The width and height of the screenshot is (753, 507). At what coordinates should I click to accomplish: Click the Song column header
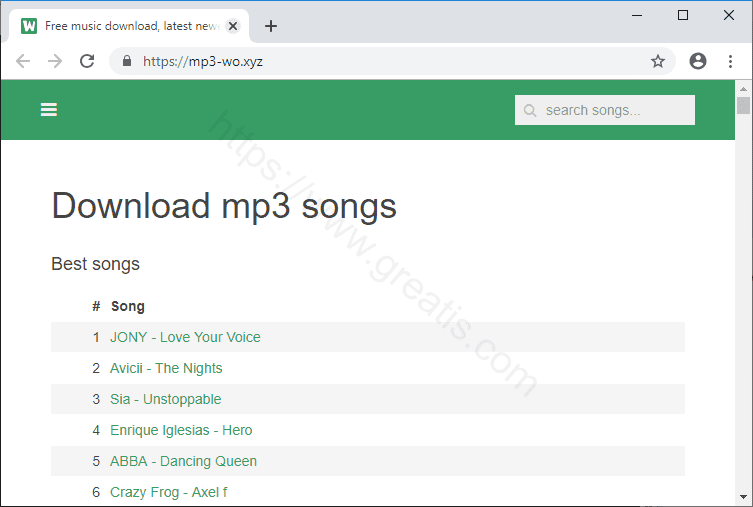(128, 306)
